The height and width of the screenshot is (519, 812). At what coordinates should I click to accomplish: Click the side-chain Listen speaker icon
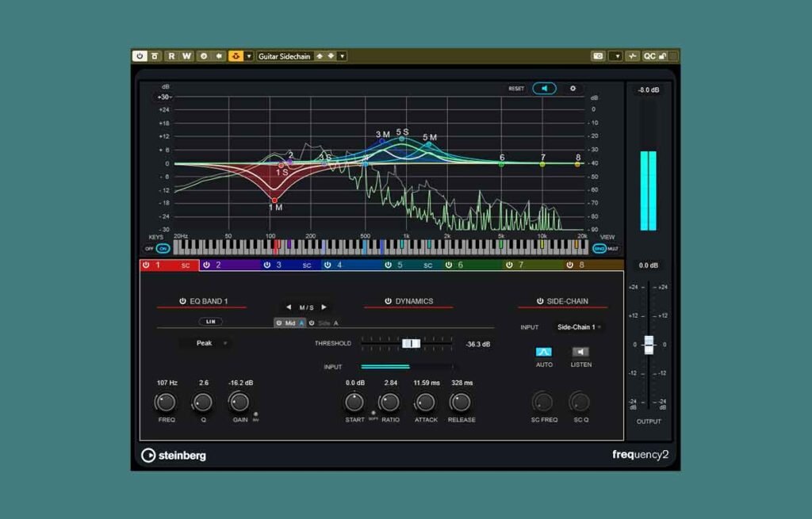[x=580, y=352]
